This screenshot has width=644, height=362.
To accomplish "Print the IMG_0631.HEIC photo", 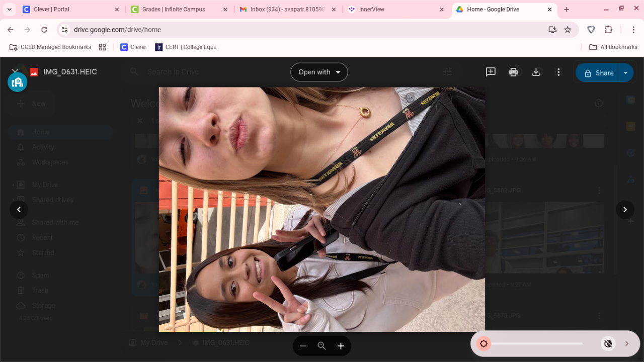I will pos(513,72).
